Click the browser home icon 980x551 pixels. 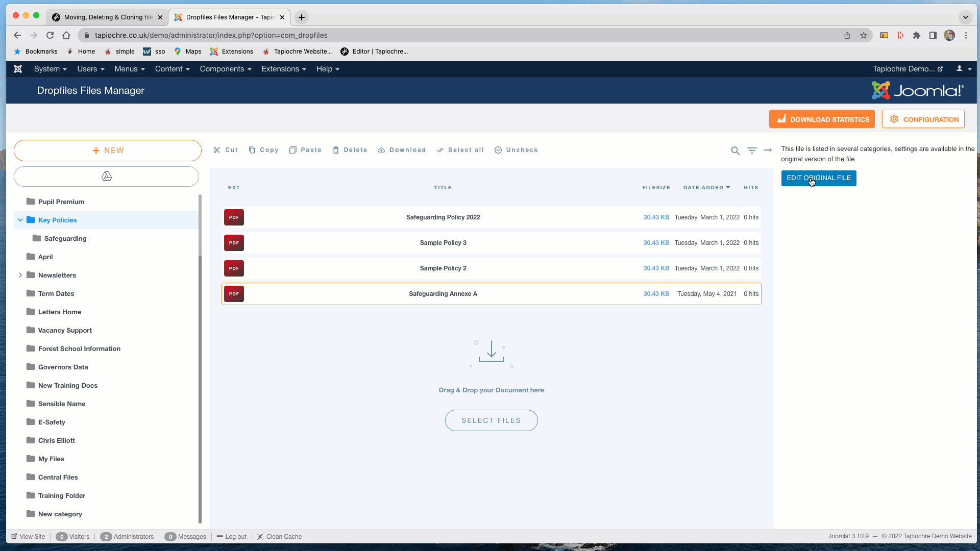pyautogui.click(x=66, y=35)
